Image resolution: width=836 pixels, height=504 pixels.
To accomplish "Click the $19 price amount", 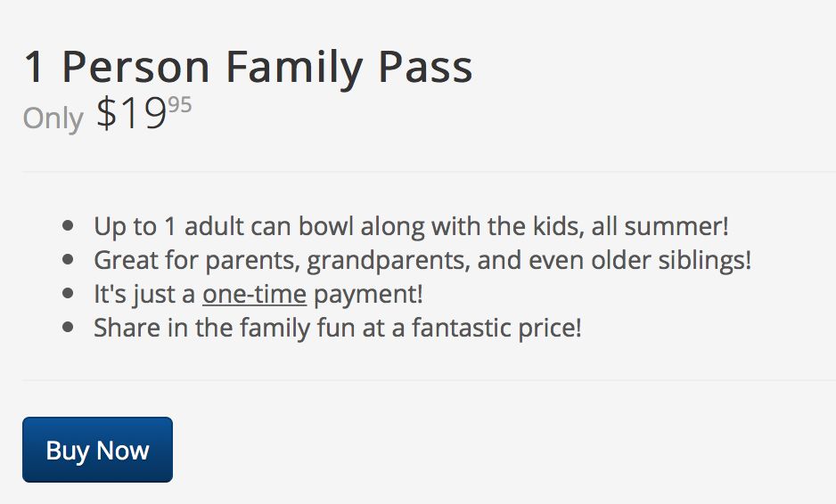I will [132, 114].
